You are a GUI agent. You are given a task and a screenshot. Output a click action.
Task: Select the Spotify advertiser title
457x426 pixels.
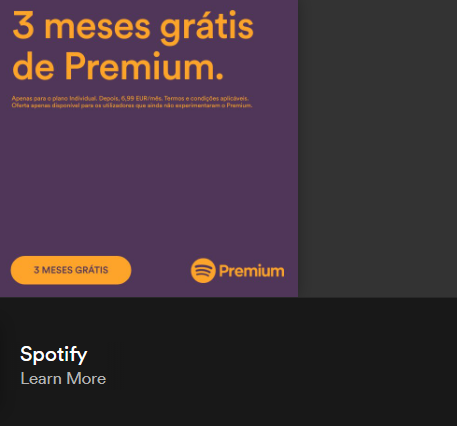[54, 354]
